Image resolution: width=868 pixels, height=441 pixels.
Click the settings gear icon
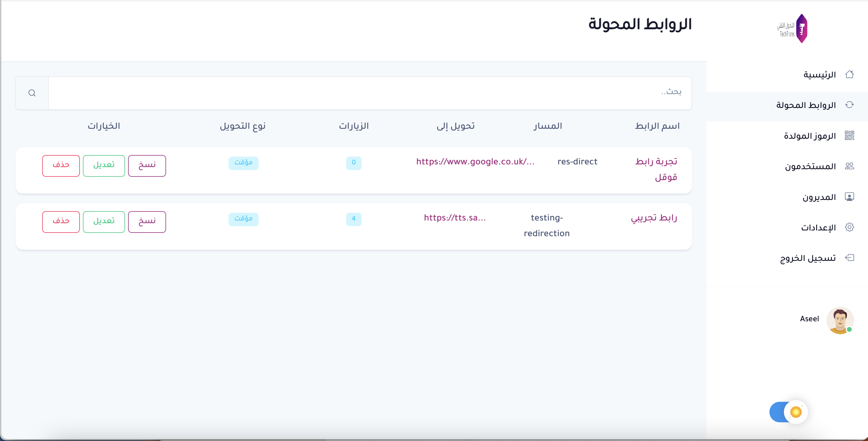pos(849,227)
